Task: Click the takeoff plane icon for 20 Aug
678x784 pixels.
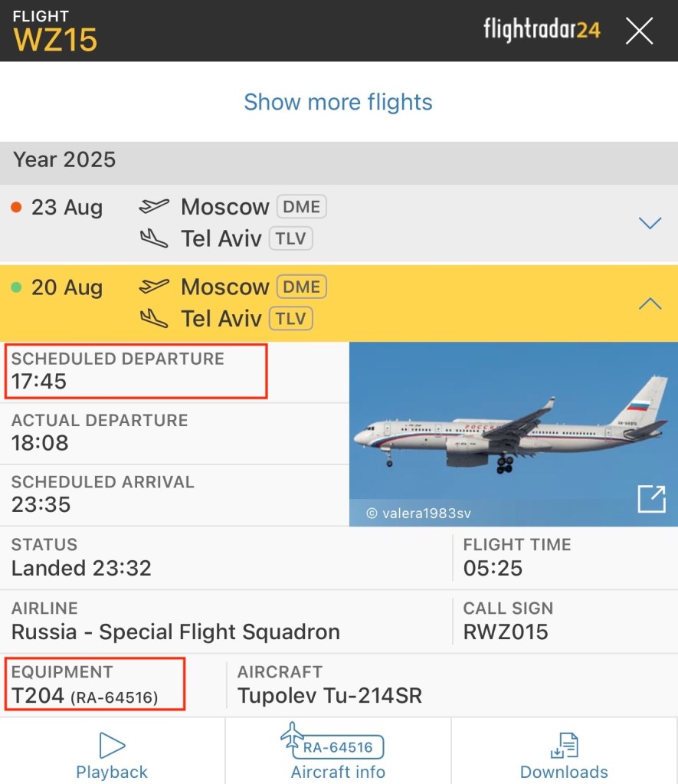Action: (154, 287)
